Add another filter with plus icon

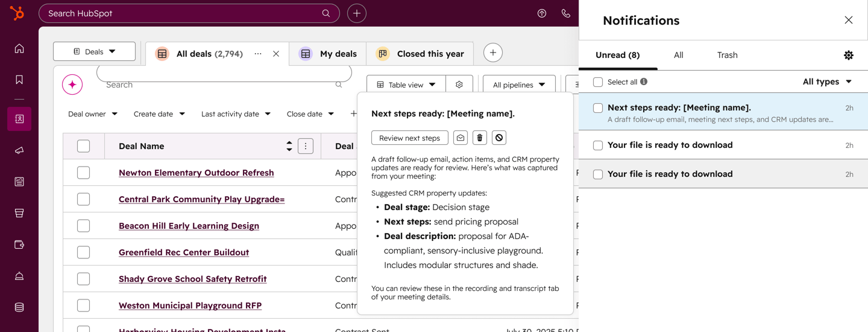click(353, 113)
